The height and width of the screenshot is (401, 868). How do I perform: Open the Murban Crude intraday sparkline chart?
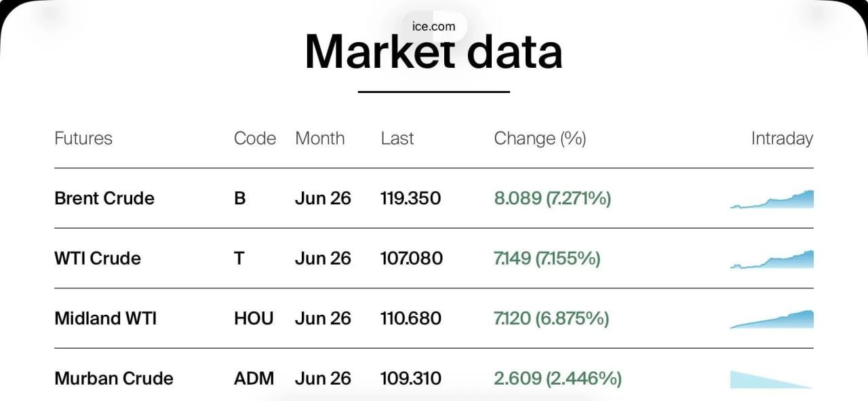point(770,379)
